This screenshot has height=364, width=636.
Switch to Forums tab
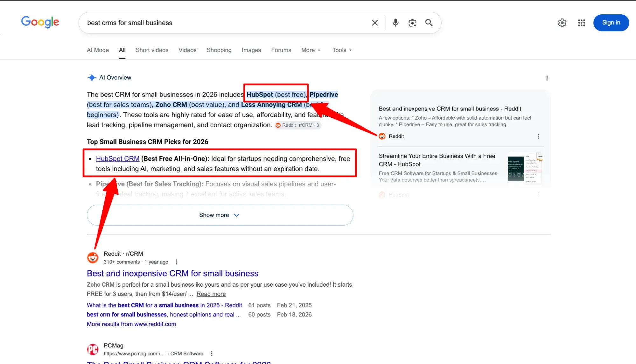pos(281,50)
